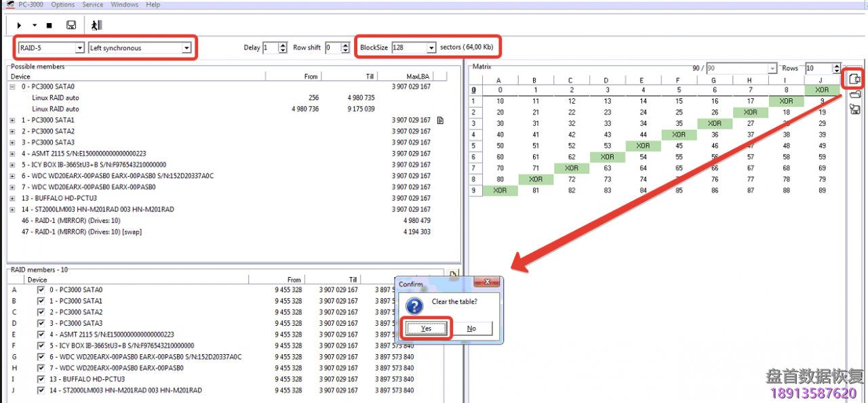This screenshot has width=868, height=403.
Task: Click the clear matrix table icon
Action: pyautogui.click(x=854, y=79)
